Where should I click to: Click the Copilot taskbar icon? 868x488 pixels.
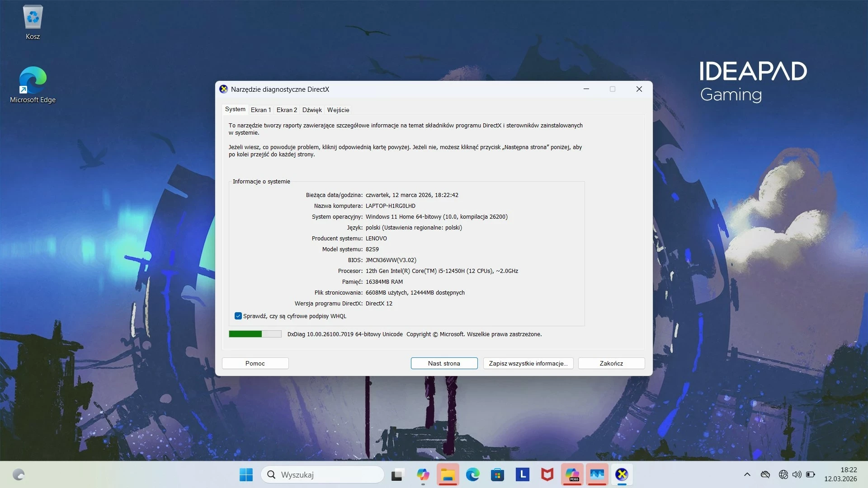tap(423, 474)
